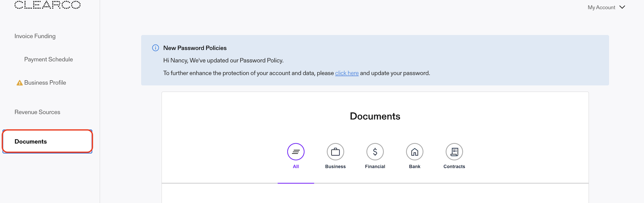Switch to the Contracts tab label
Image resolution: width=644 pixels, height=203 pixels.
point(454,166)
